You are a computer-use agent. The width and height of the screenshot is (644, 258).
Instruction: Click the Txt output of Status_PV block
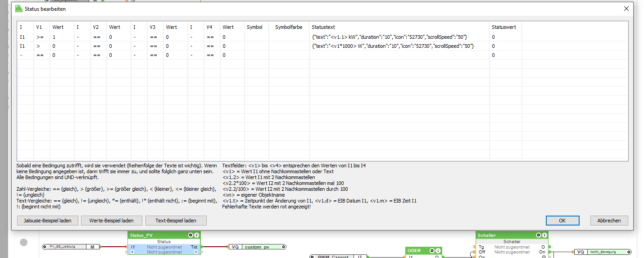coord(194,247)
